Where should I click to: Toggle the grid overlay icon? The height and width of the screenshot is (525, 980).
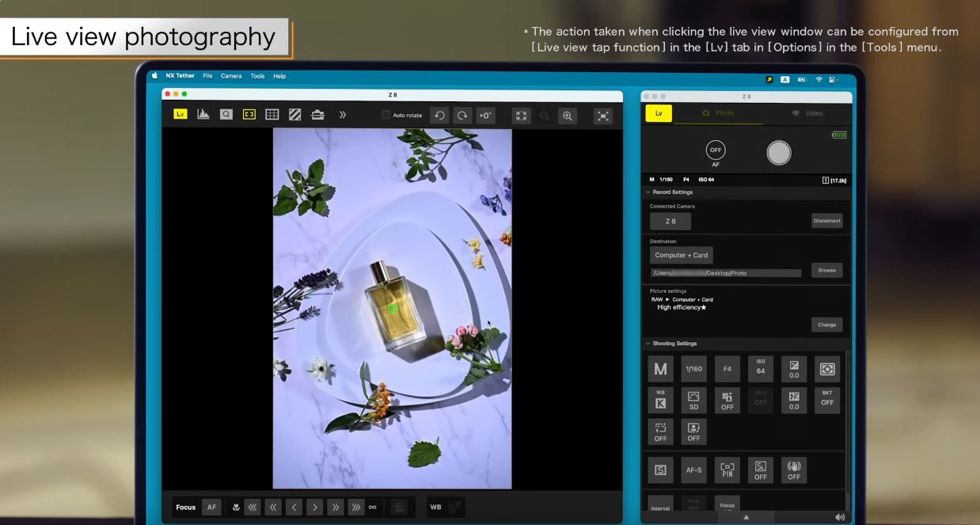[272, 115]
